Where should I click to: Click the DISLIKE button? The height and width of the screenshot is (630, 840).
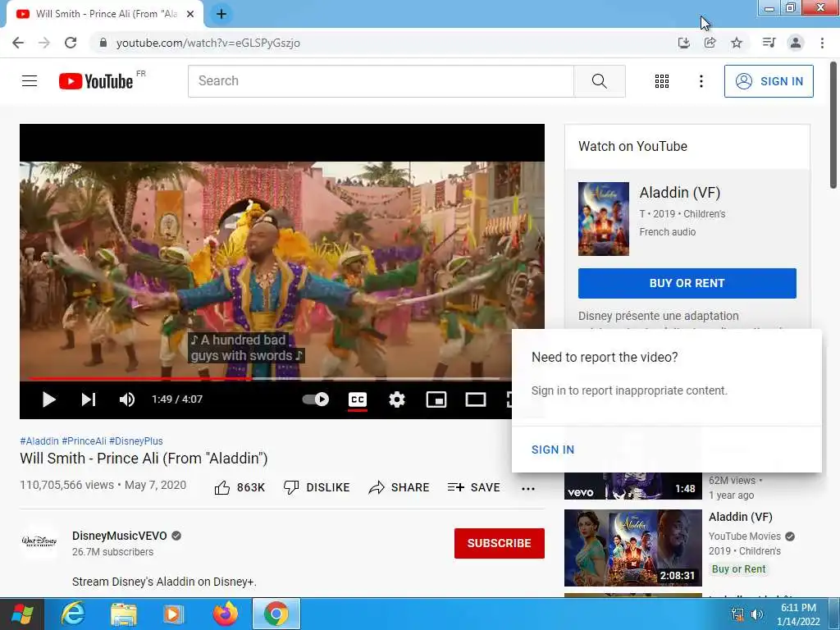click(x=317, y=487)
